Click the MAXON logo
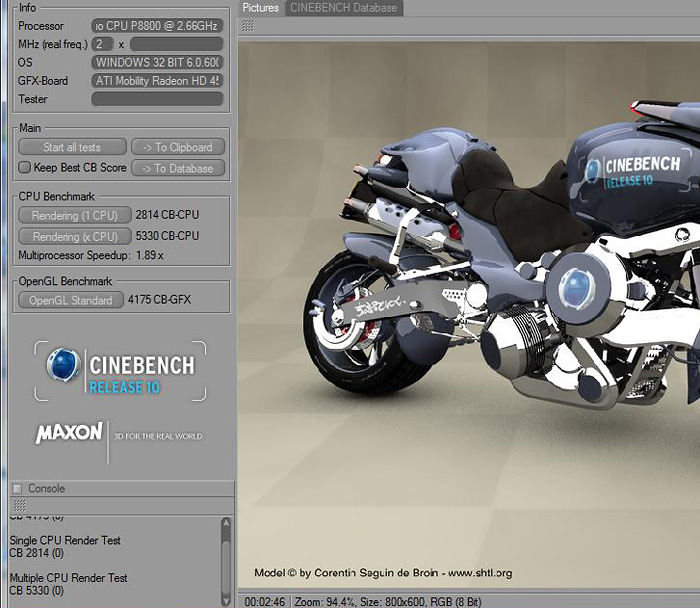Screen dimensions: 700x608 [69, 433]
